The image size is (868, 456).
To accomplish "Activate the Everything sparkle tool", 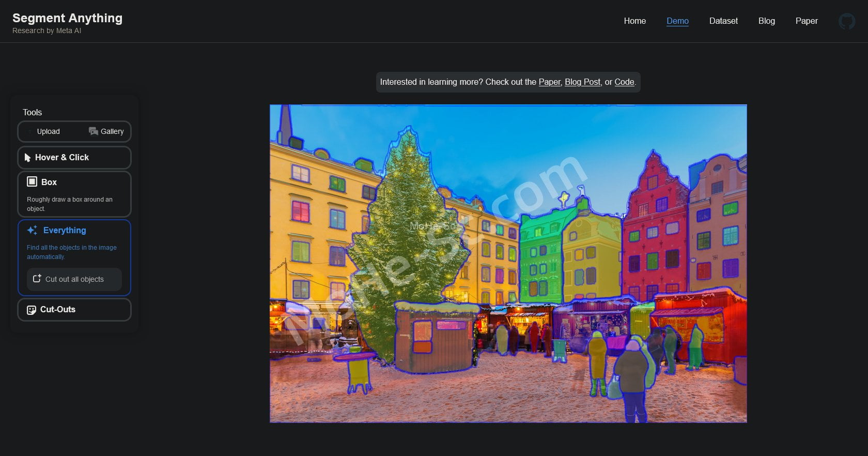I will pyautogui.click(x=65, y=231).
